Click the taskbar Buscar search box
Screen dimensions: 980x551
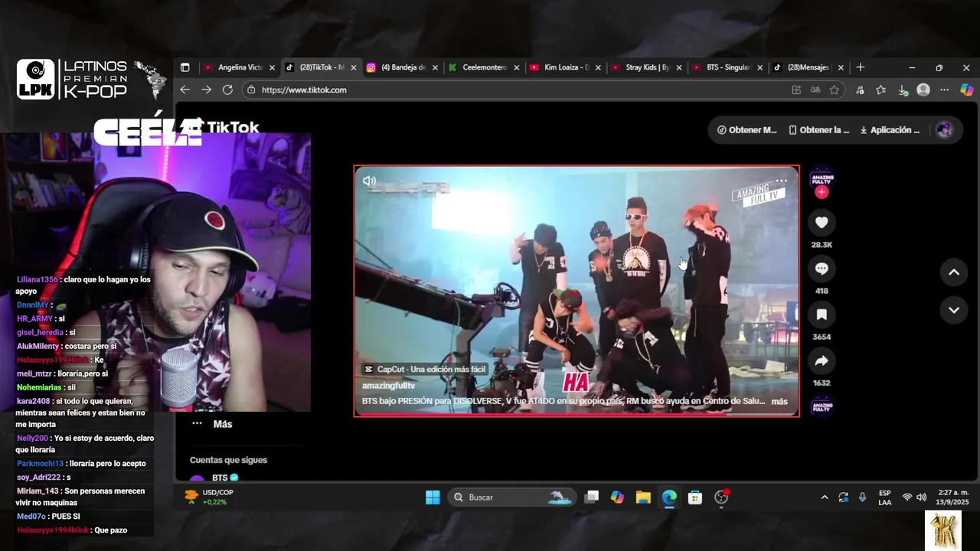click(x=511, y=497)
